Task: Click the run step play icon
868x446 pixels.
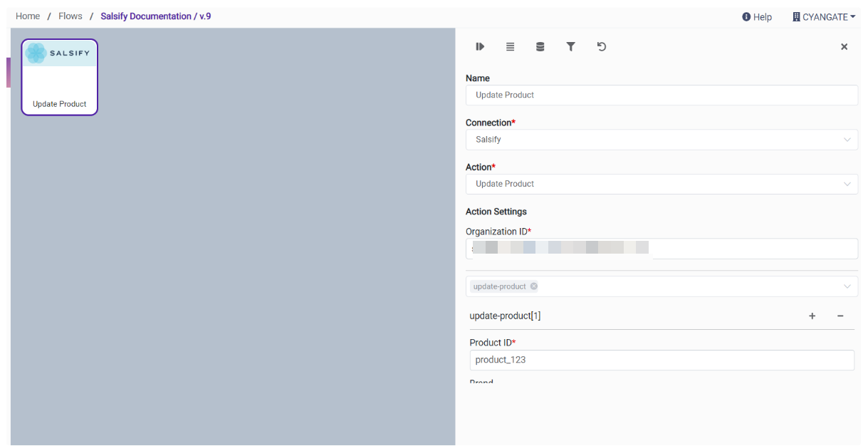Action: [480, 47]
